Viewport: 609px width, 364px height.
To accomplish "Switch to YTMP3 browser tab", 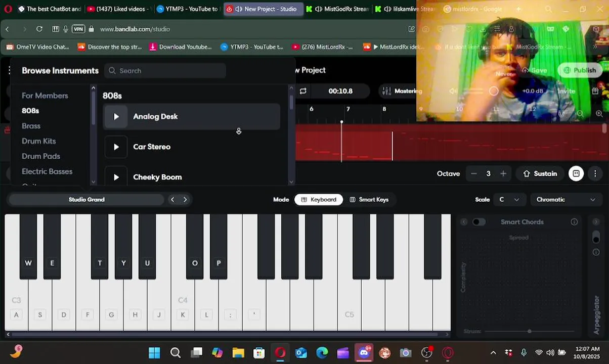I will [188, 9].
